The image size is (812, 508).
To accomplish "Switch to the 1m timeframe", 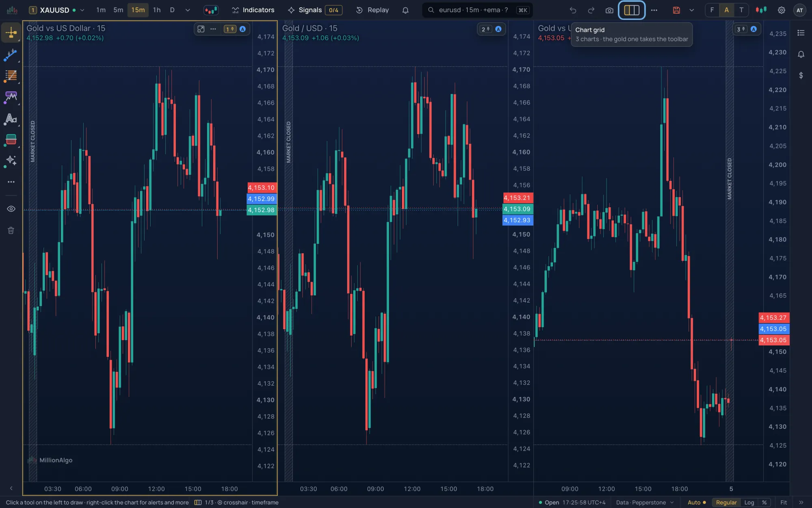I will coord(101,10).
